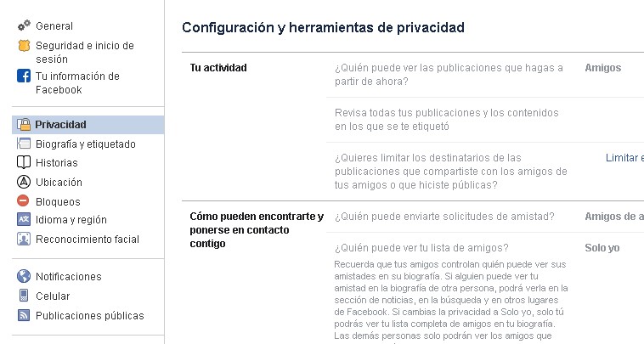644x344 pixels.
Task: Click the Recuerda que tus amigos paragraph
Action: [451, 302]
